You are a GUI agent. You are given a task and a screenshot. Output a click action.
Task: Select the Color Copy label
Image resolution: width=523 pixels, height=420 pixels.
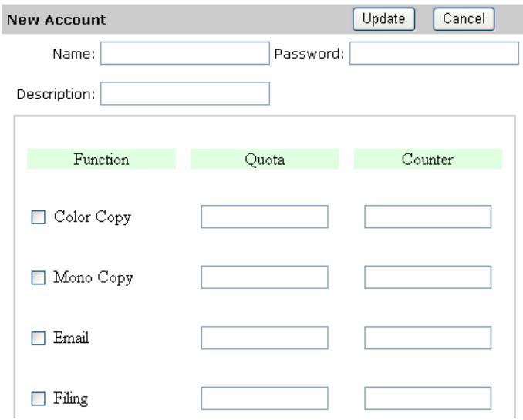pyautogui.click(x=93, y=217)
